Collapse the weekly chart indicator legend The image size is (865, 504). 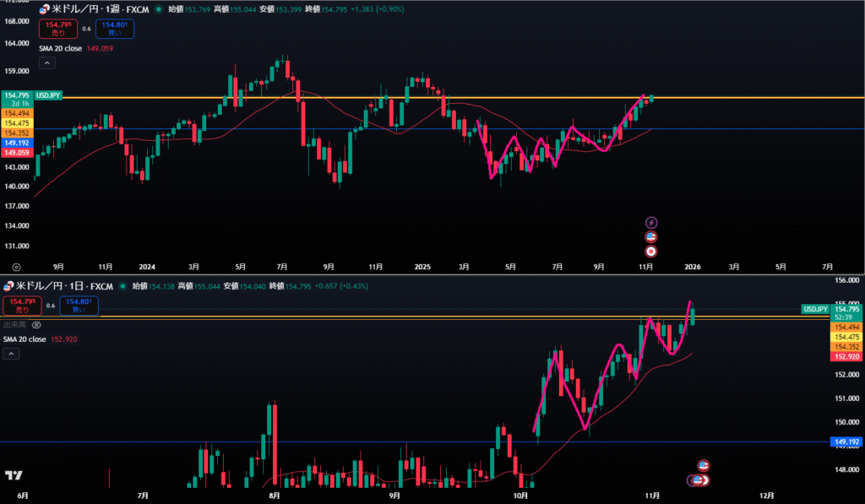click(46, 62)
